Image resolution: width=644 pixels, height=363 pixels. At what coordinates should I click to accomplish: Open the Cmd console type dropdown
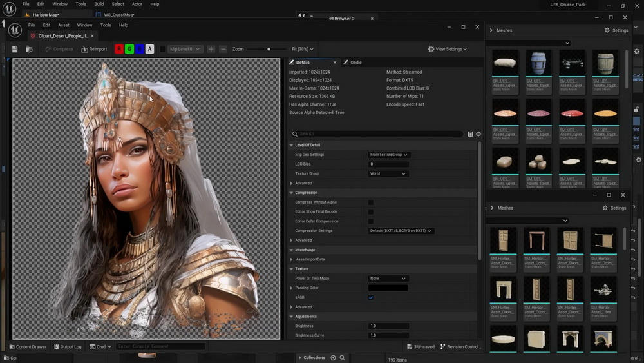[x=100, y=346]
